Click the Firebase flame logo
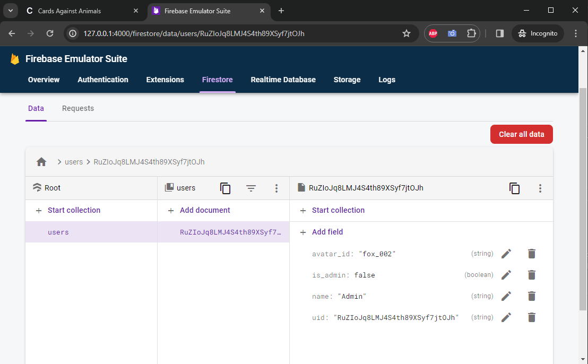 point(15,59)
